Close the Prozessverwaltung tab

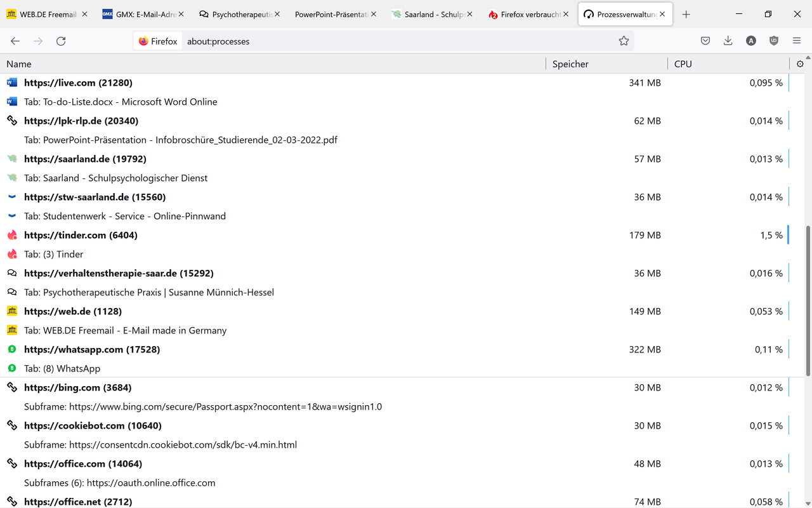pos(663,14)
